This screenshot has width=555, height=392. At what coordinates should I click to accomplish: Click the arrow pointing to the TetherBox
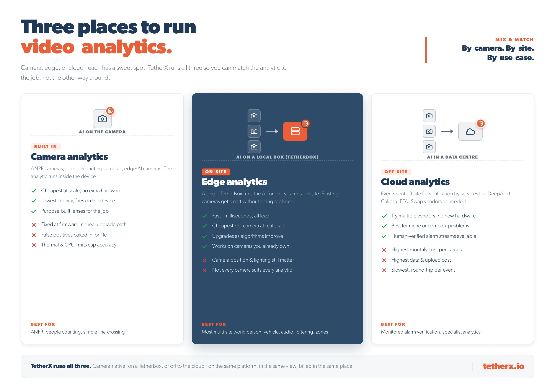pyautogui.click(x=272, y=131)
